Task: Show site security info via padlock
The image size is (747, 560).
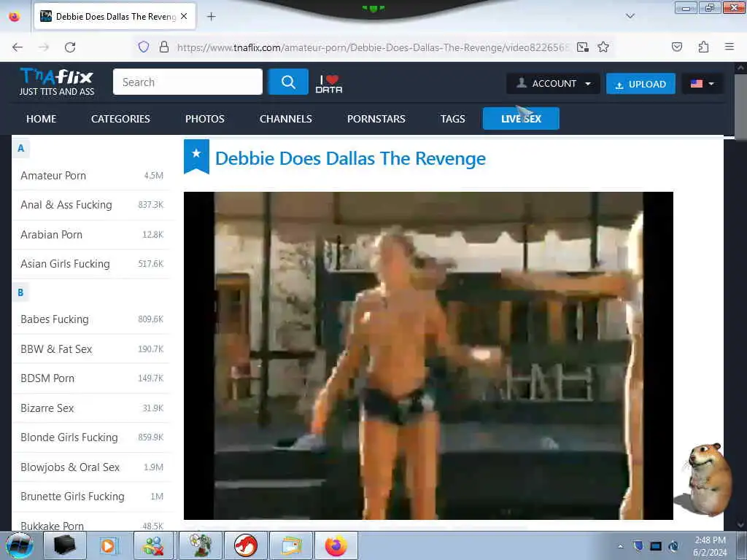Action: pyautogui.click(x=164, y=47)
